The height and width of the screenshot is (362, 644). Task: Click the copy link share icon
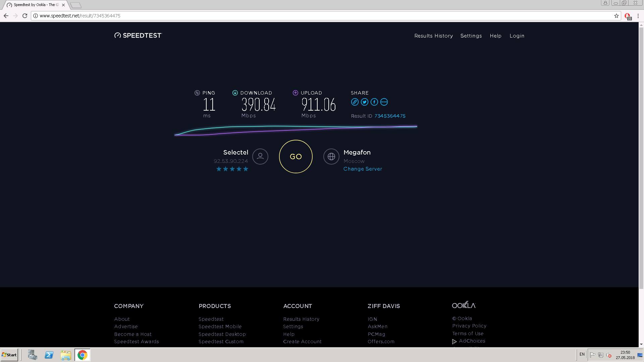[355, 102]
